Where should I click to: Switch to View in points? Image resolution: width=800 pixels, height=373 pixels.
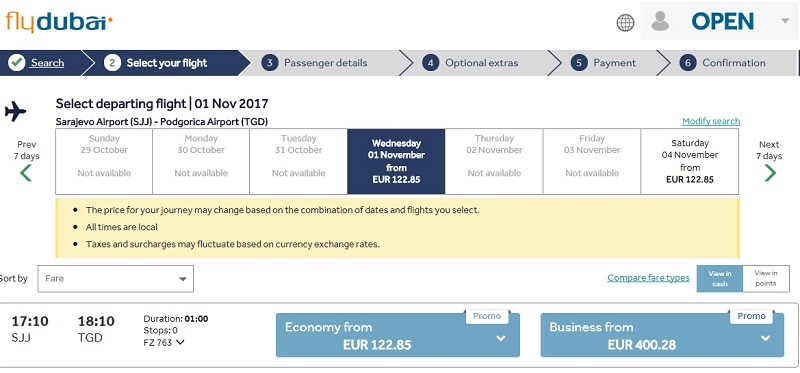point(766,279)
